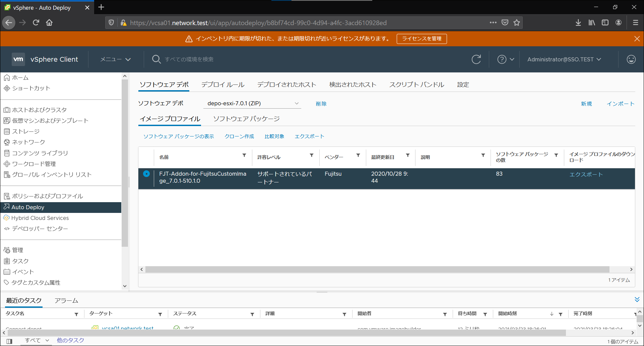Click 比較対象 action
The width and height of the screenshot is (644, 346).
click(x=274, y=136)
